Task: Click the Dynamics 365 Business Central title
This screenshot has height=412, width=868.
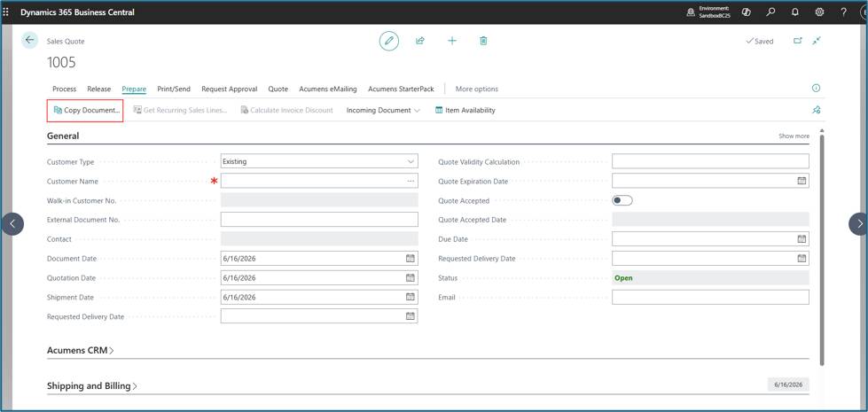Action: 77,12
